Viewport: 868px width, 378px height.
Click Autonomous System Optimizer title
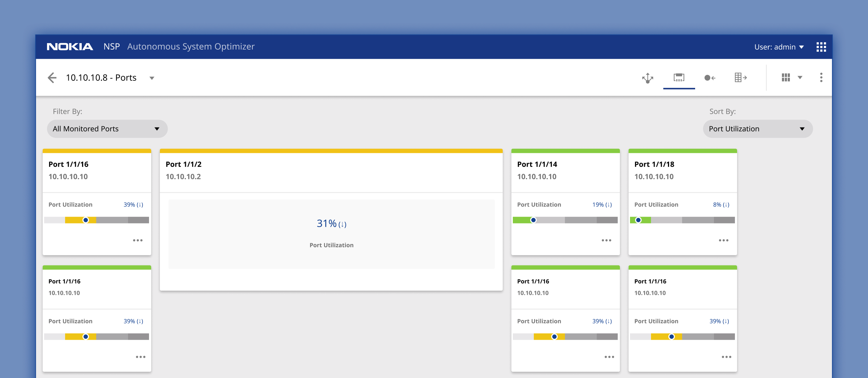191,47
